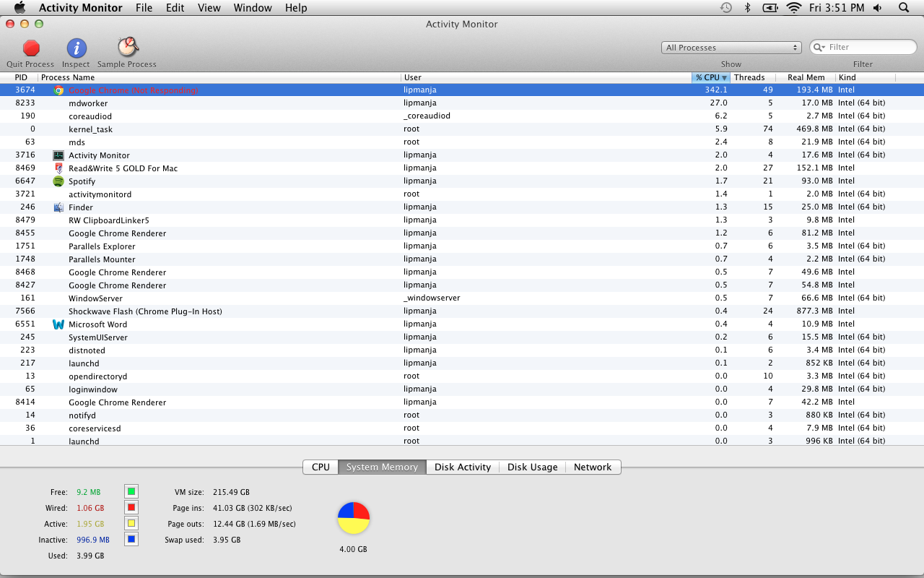Switch to the CPU tab
This screenshot has width=924, height=578.
321,467
